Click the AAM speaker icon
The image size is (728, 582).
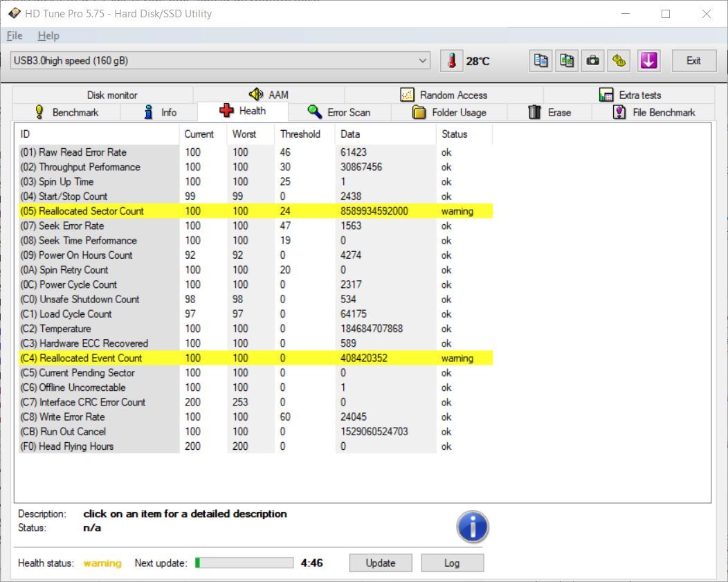click(x=256, y=95)
